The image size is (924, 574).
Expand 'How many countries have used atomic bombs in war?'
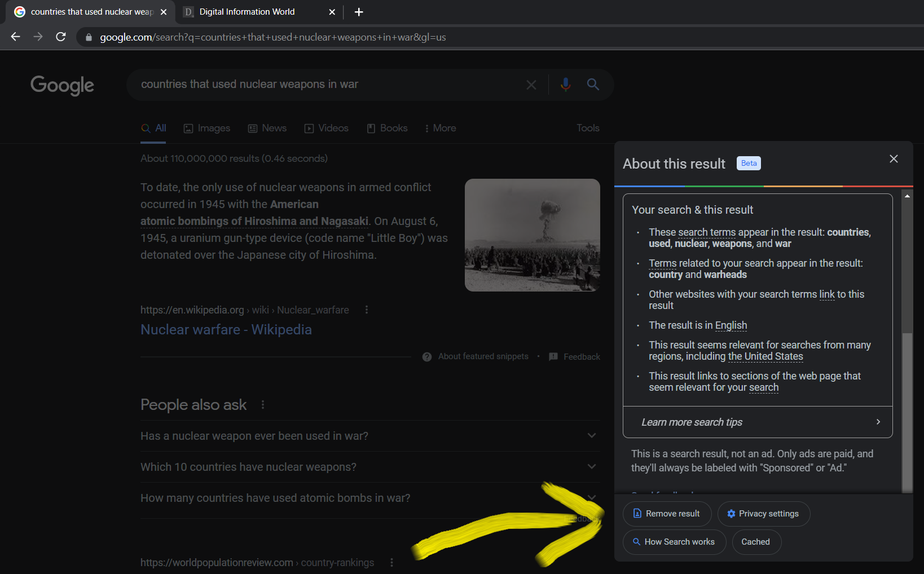(370, 498)
